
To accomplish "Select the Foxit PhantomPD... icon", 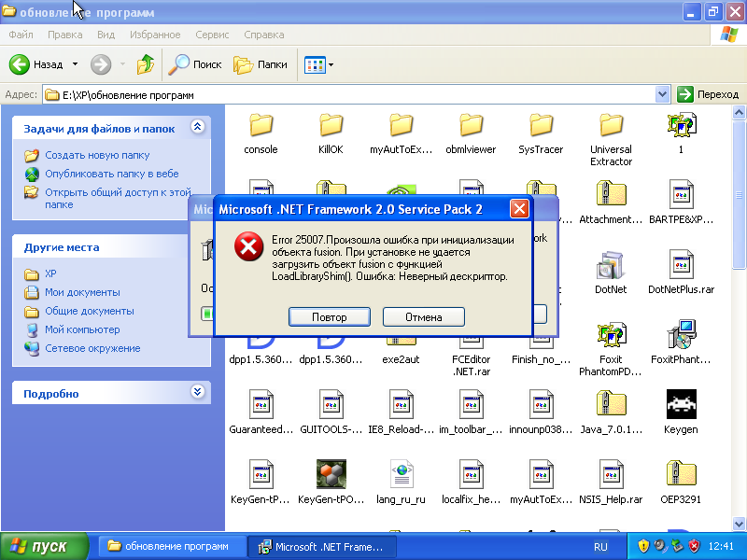I will 611,334.
